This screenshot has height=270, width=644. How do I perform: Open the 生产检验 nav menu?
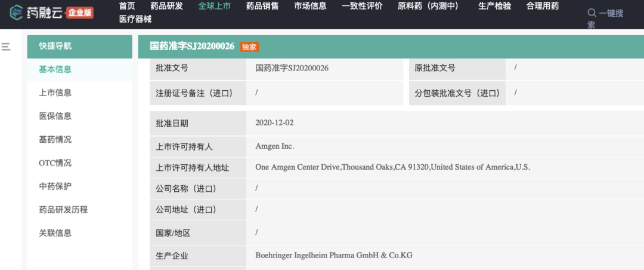[x=495, y=6]
